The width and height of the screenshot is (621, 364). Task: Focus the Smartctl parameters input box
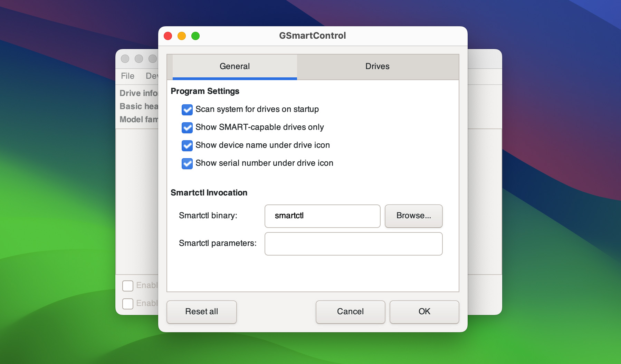coord(353,243)
